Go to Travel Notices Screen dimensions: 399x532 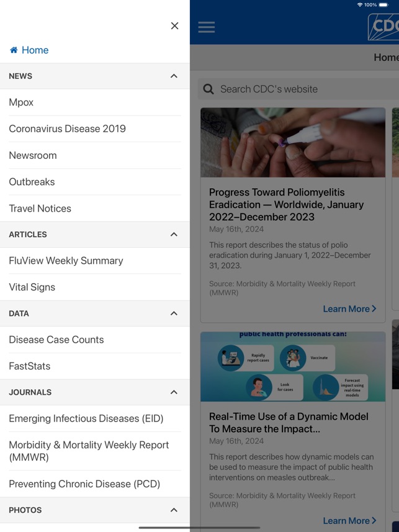(40, 209)
